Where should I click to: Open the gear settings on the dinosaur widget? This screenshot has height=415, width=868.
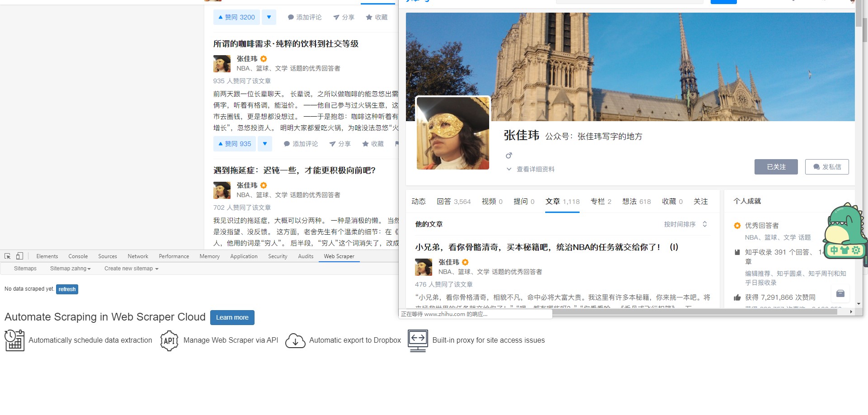pyautogui.click(x=856, y=250)
